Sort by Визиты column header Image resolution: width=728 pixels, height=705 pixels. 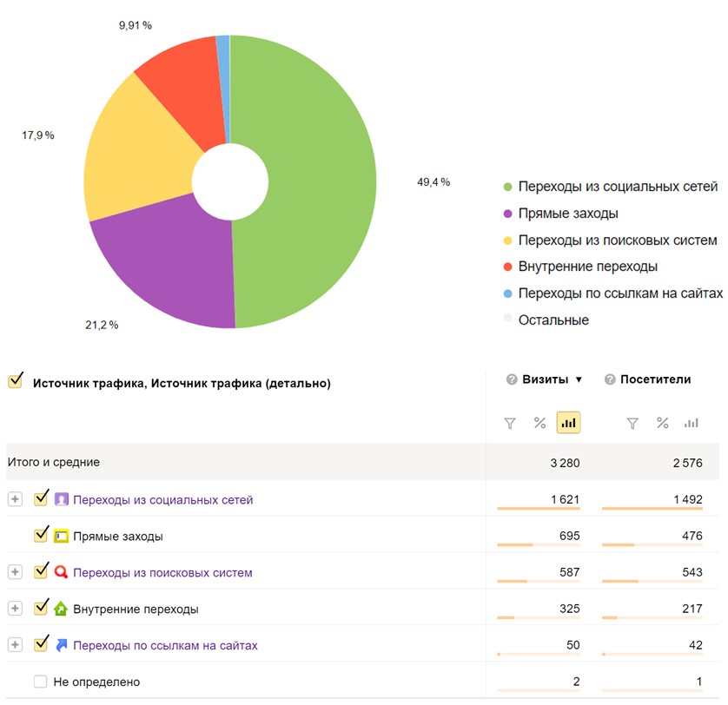[x=545, y=379]
